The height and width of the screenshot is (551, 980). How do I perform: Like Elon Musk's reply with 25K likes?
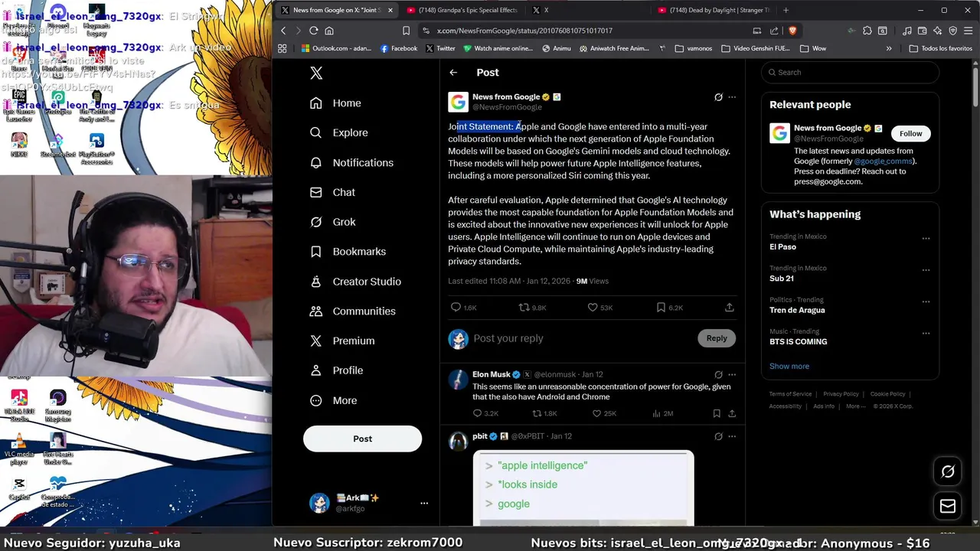596,413
